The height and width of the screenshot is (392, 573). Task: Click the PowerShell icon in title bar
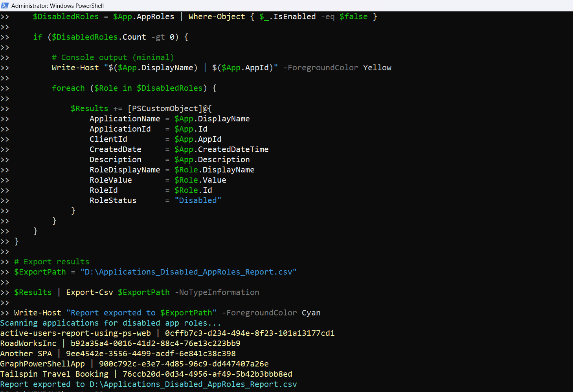point(5,5)
